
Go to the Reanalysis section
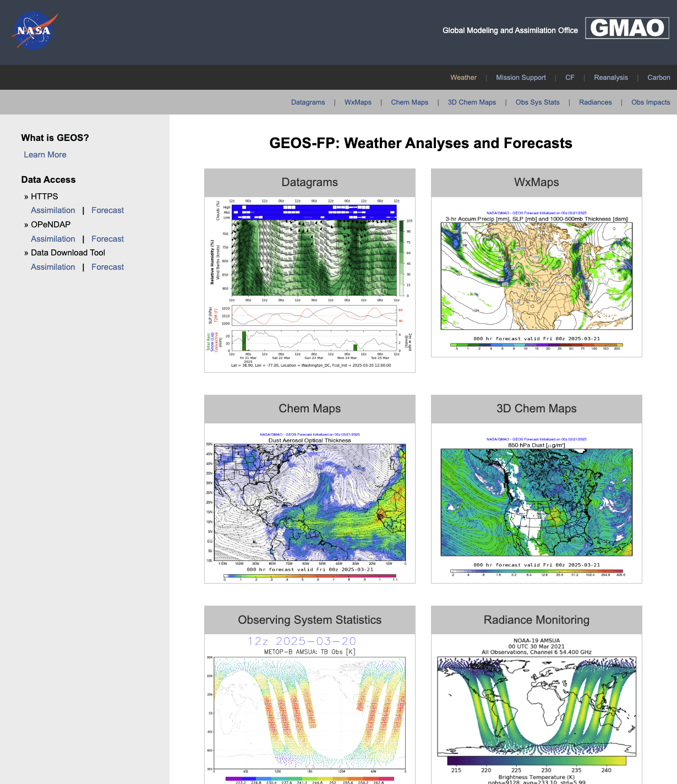611,78
